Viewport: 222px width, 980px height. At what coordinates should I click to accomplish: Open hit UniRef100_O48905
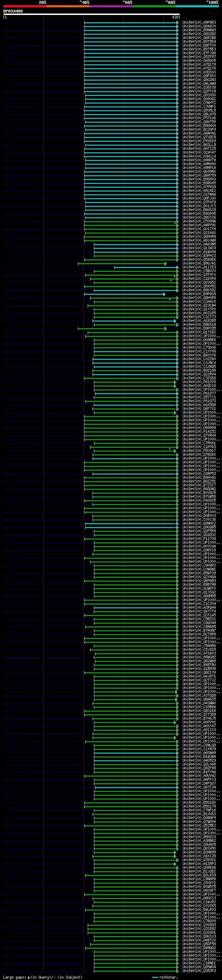199,60
